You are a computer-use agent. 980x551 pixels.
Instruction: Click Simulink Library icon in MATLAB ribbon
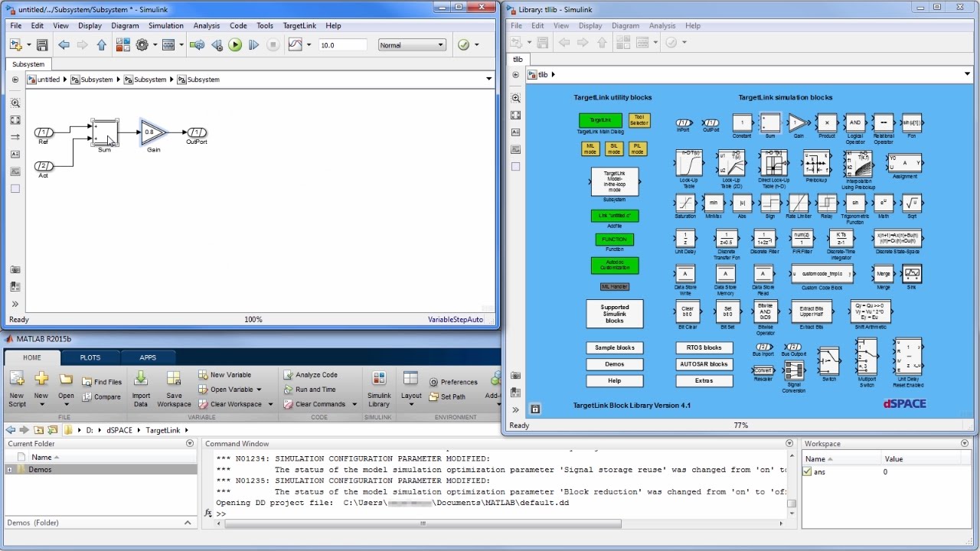point(379,389)
